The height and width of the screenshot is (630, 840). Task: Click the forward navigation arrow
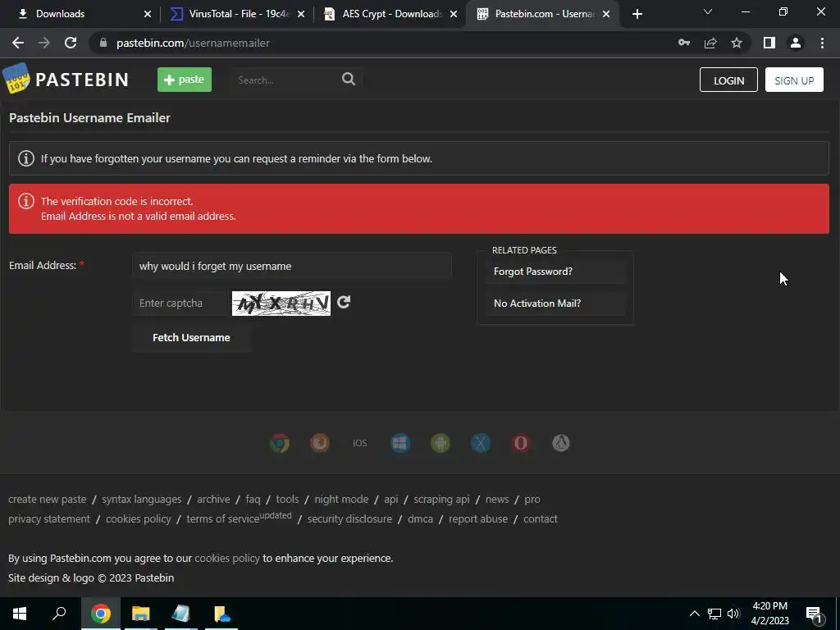(44, 43)
